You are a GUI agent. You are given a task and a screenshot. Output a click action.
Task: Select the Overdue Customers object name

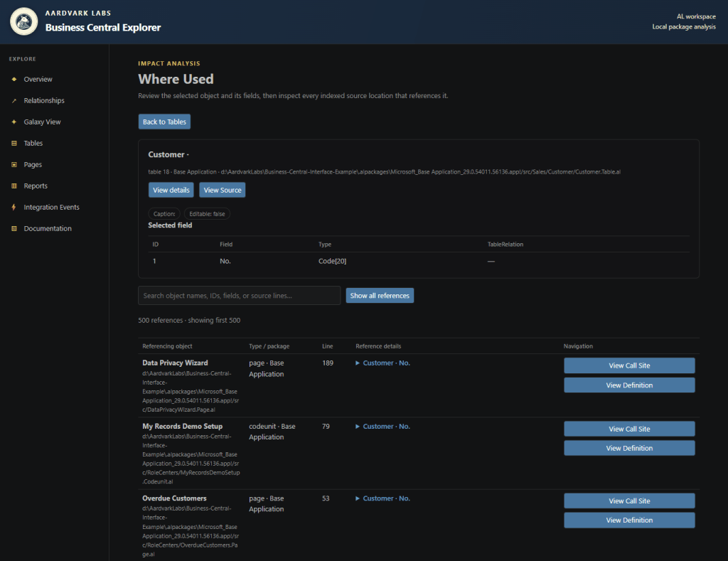(175, 498)
